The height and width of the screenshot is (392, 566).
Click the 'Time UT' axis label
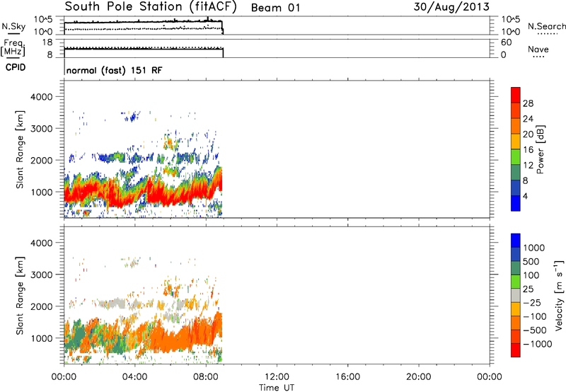pos(277,388)
